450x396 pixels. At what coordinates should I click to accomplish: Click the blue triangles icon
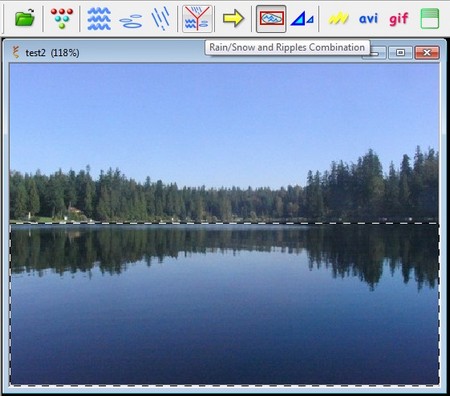(302, 18)
